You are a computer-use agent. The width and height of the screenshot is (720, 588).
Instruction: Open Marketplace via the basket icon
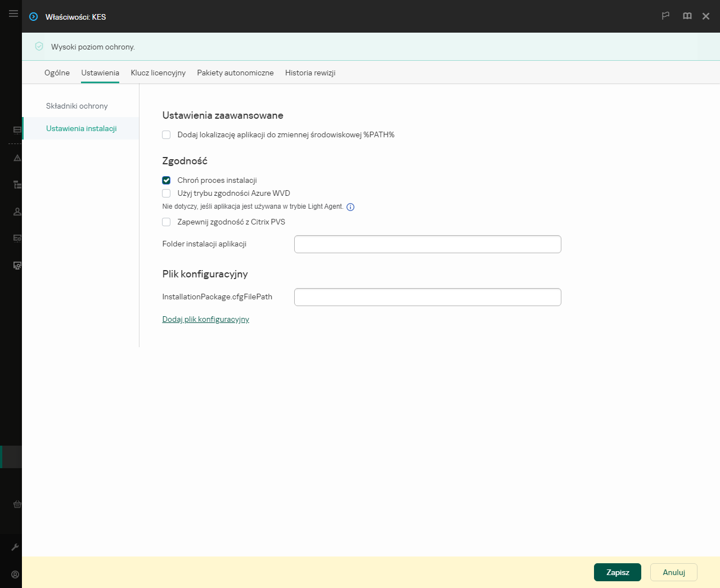click(x=16, y=505)
